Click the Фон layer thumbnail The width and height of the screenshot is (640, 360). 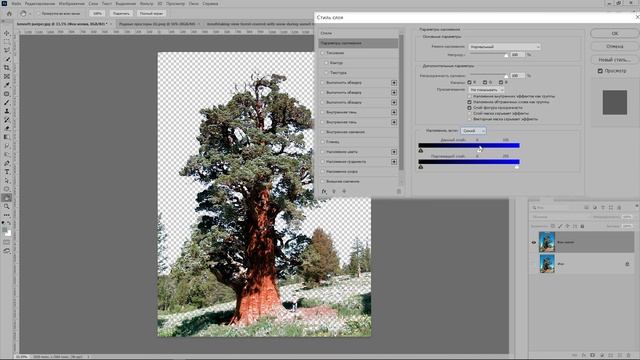[547, 264]
